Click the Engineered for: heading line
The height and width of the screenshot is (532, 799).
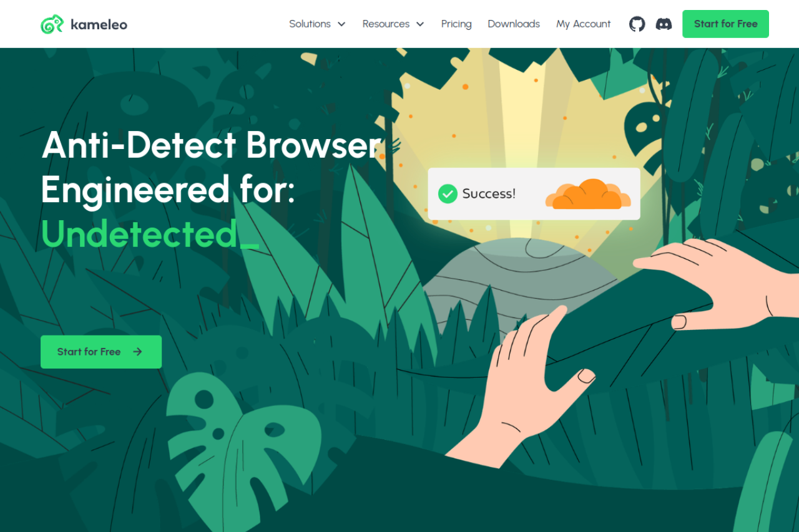pos(168,190)
